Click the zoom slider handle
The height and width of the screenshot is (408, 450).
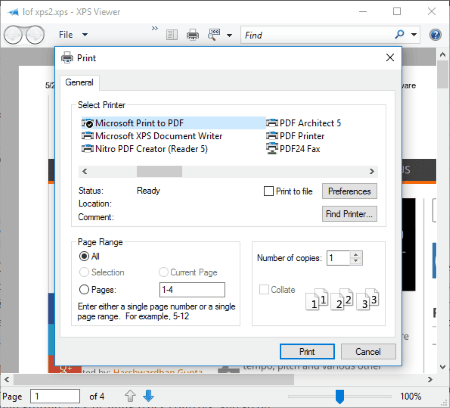tap(339, 396)
